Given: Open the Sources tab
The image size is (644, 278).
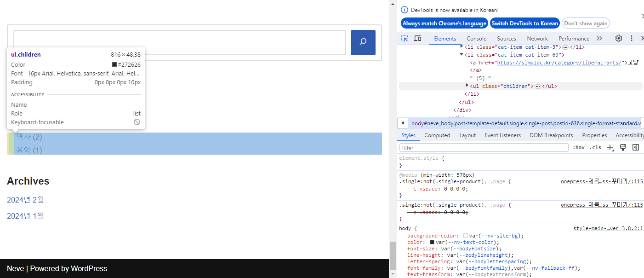Looking at the screenshot, I should pos(507,39).
